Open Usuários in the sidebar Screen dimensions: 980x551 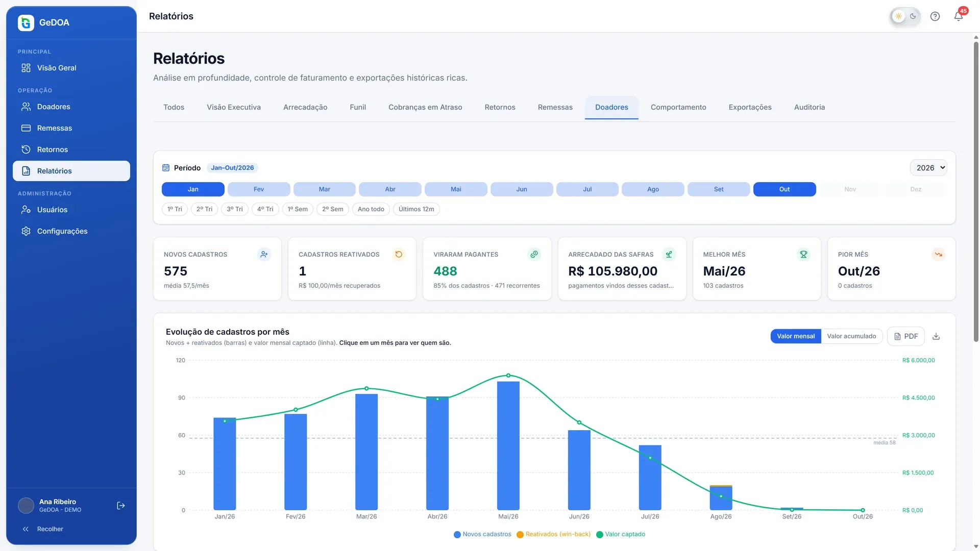pyautogui.click(x=71, y=210)
